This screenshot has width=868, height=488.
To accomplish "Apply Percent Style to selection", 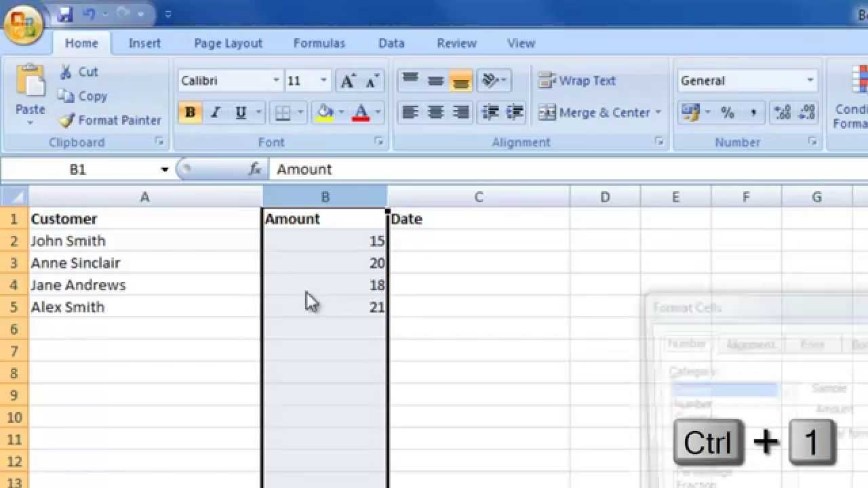I will (x=728, y=113).
